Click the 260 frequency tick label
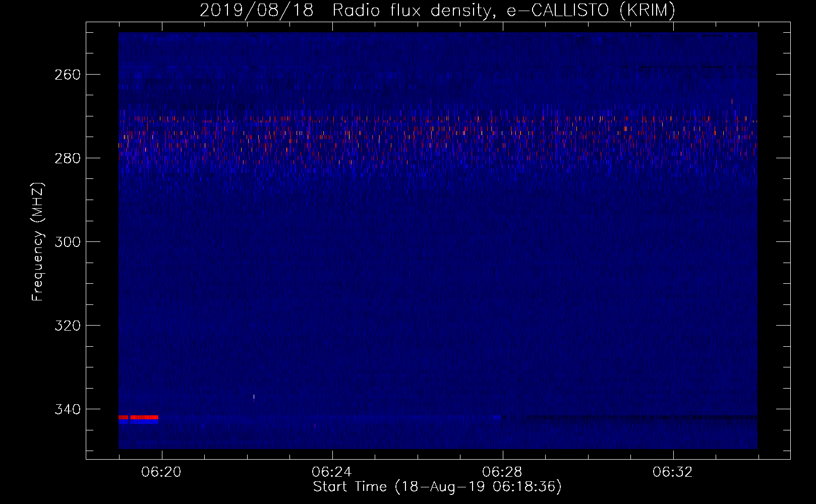Image resolution: width=816 pixels, height=504 pixels. click(x=67, y=75)
